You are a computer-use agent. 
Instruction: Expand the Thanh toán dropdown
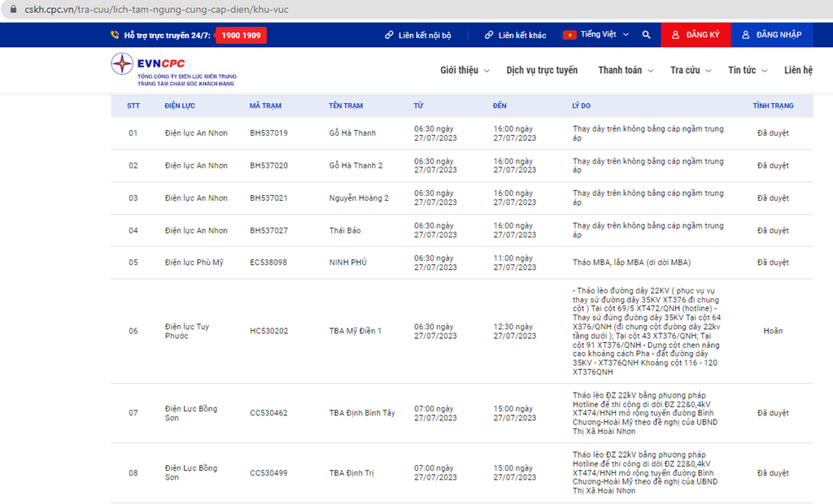click(626, 70)
